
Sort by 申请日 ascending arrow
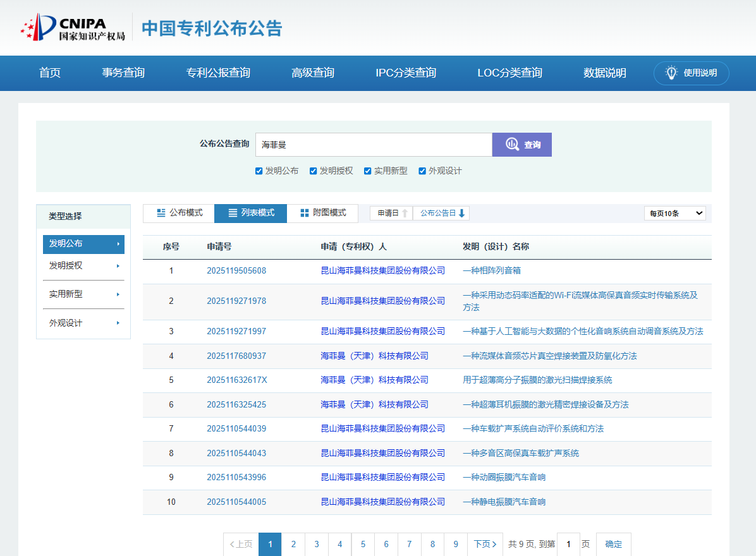(405, 214)
